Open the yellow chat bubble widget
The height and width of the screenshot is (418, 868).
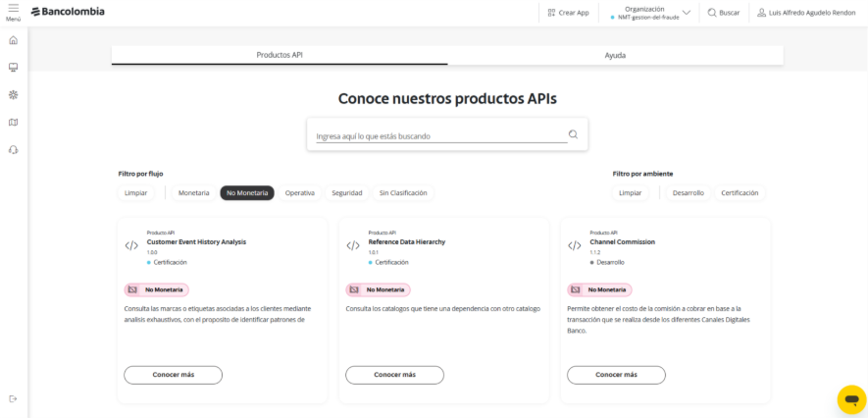[x=850, y=399]
